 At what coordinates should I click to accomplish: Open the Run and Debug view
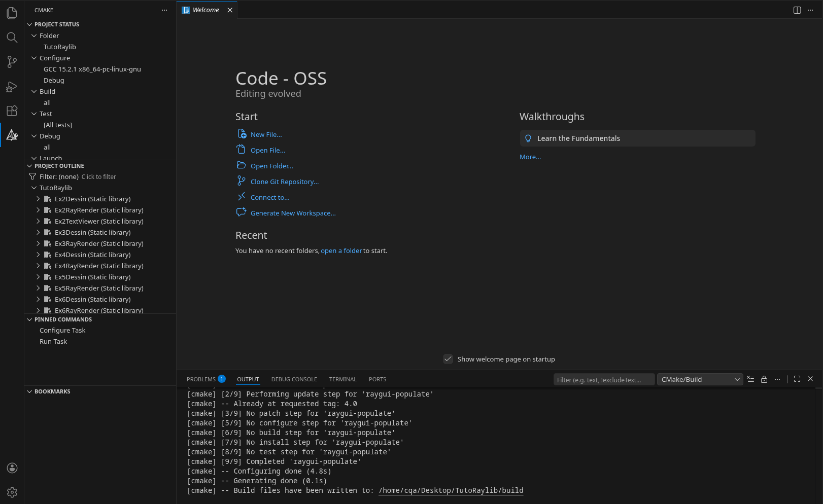pos(12,87)
